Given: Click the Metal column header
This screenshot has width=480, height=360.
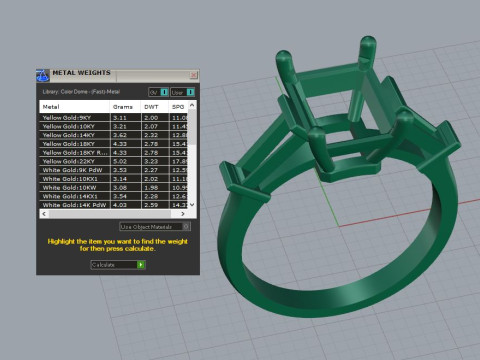Looking at the screenshot, I should 74,107.
